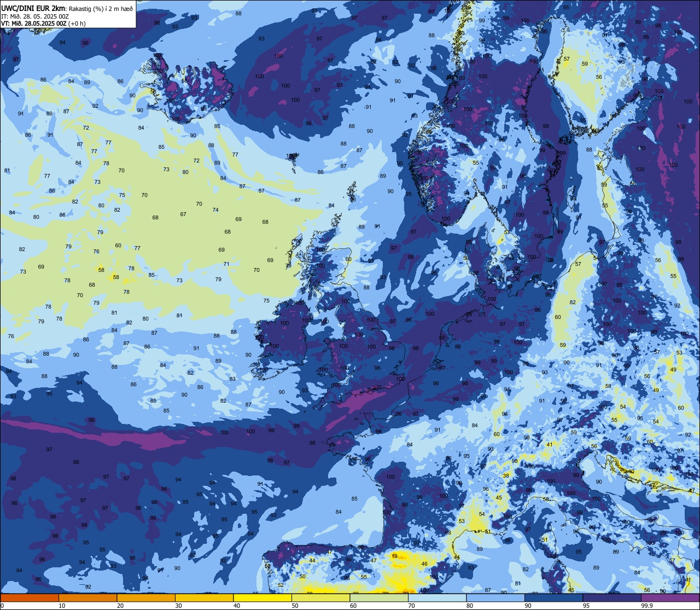Select the 90–95 legend color segment
Screen dimensions: 700x610
553,597
